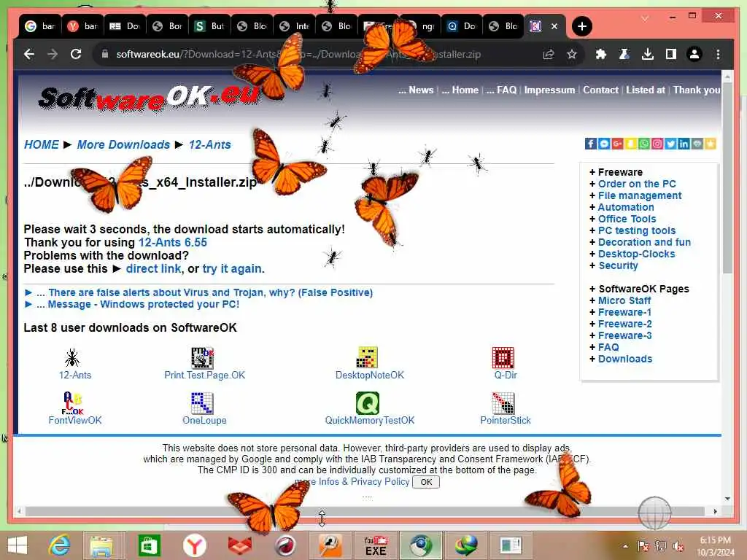Screen dimensions: 747x560
Task: Open the Contact menu link
Action: (601, 90)
